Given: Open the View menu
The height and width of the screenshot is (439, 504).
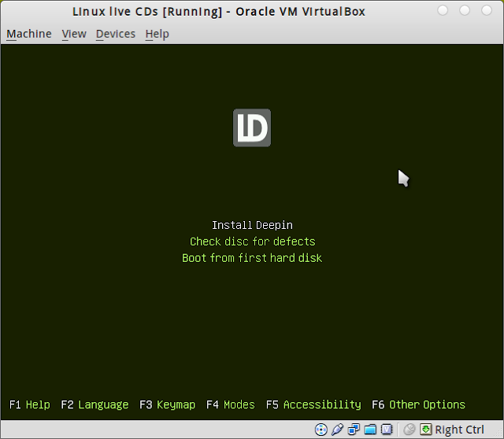Looking at the screenshot, I should coord(74,34).
